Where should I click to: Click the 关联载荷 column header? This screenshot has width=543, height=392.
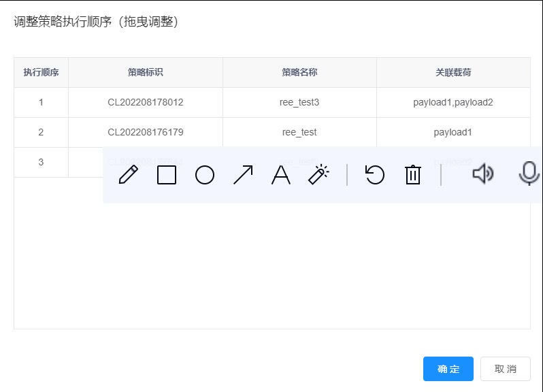pyautogui.click(x=453, y=72)
